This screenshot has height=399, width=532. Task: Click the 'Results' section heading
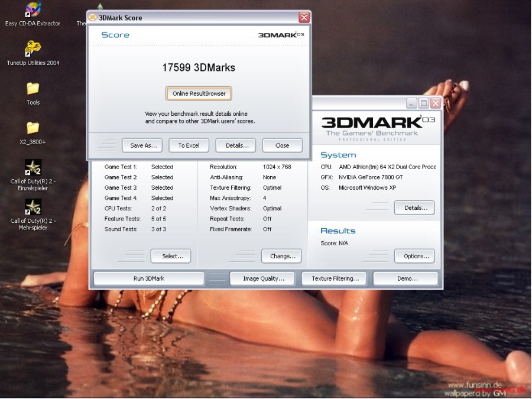click(x=338, y=231)
